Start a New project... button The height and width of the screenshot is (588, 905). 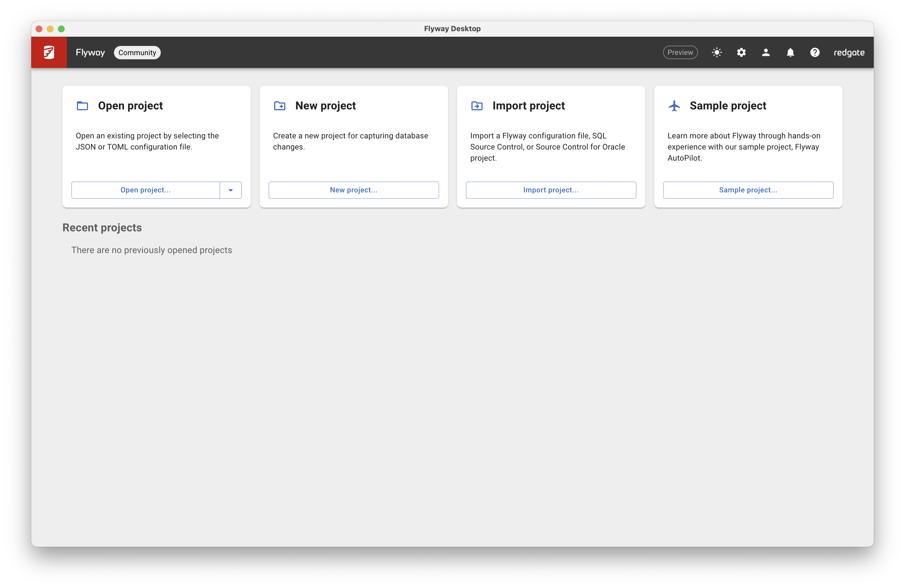(x=354, y=190)
